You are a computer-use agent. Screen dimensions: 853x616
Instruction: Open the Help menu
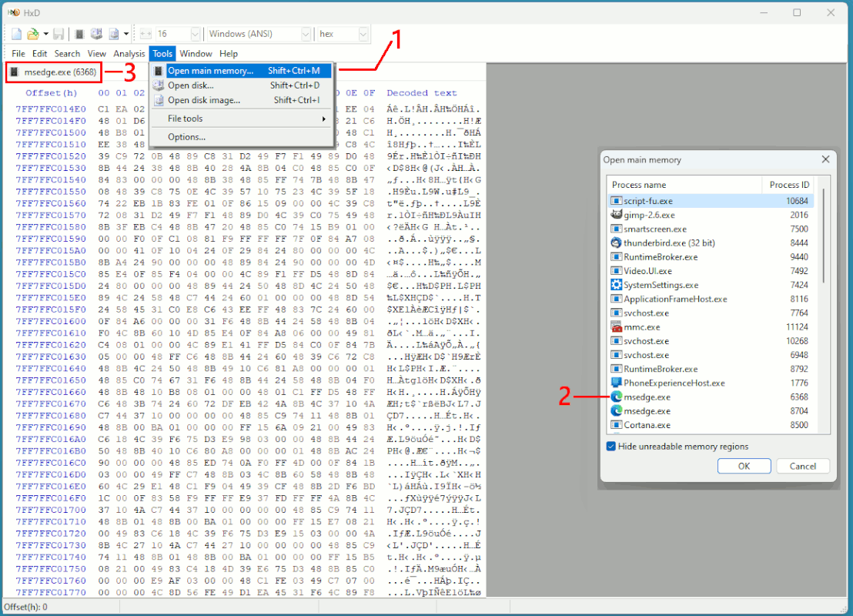[x=229, y=53]
